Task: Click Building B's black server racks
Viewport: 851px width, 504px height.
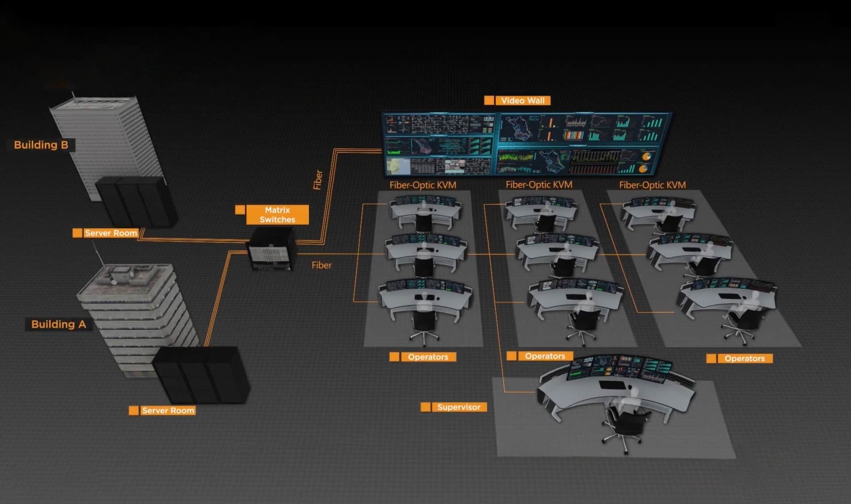Action: coord(137,201)
